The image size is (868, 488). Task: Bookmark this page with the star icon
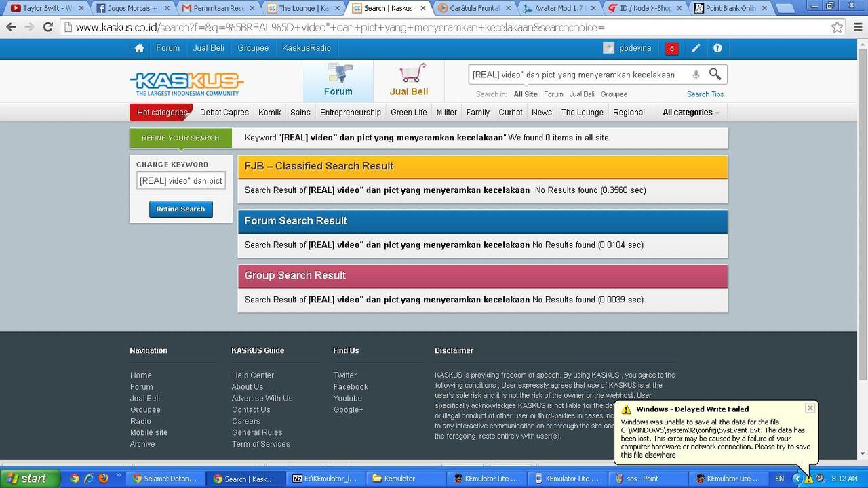click(x=837, y=27)
